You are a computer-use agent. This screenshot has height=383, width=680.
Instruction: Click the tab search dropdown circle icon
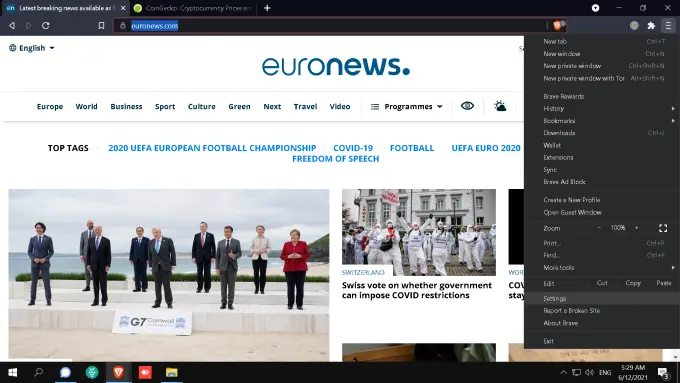(595, 8)
